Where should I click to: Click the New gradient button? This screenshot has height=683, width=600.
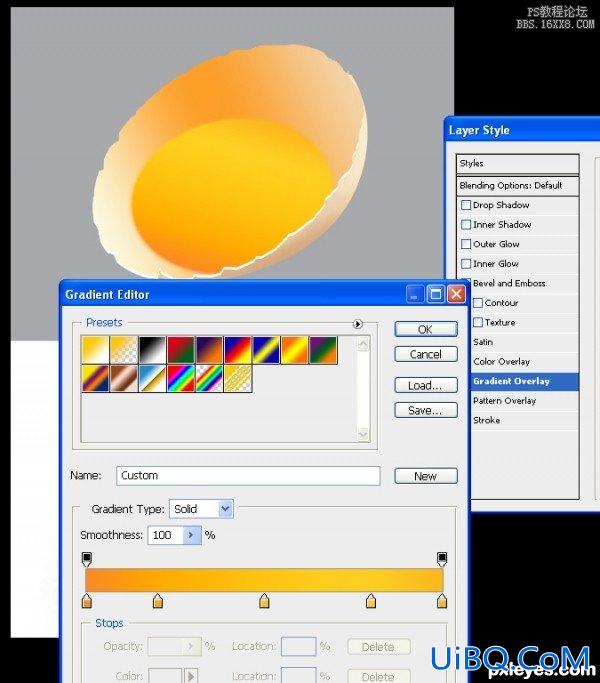tap(426, 476)
